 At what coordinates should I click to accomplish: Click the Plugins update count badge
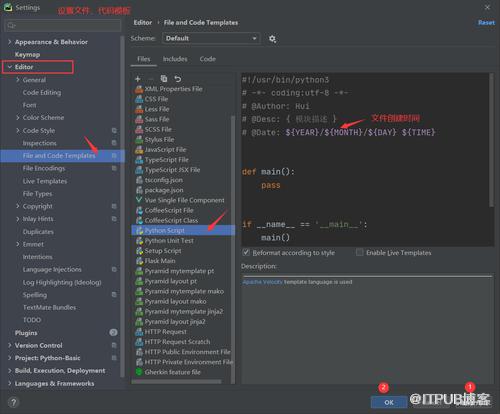pyautogui.click(x=113, y=332)
